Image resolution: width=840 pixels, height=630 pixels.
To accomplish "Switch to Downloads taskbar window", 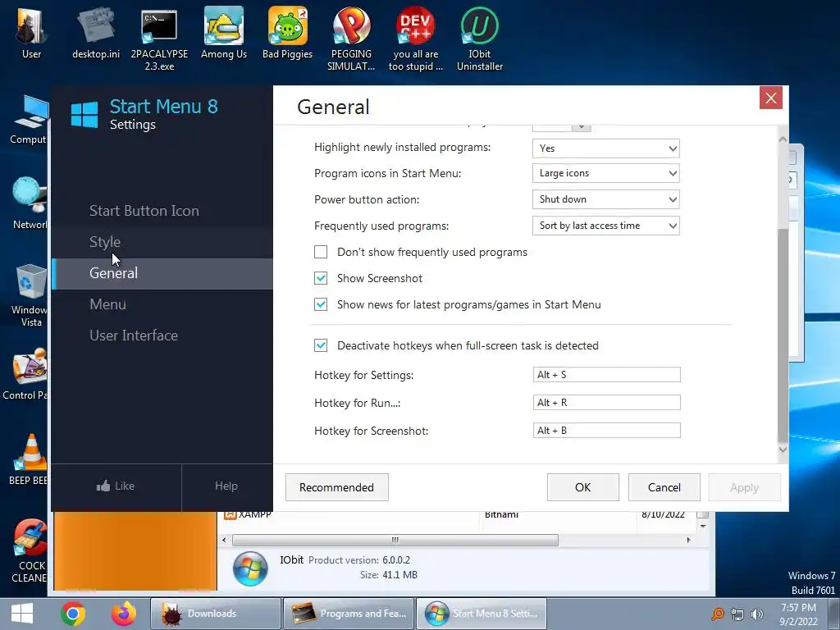I will (216, 614).
